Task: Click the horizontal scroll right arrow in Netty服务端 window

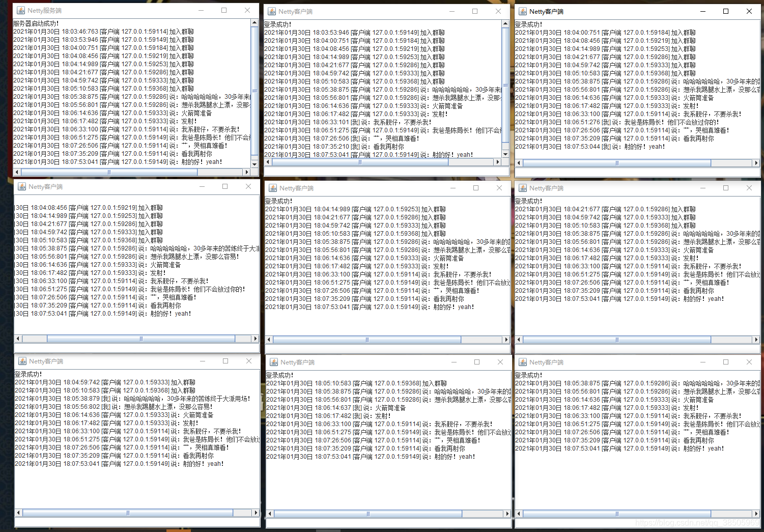Action: [x=246, y=172]
